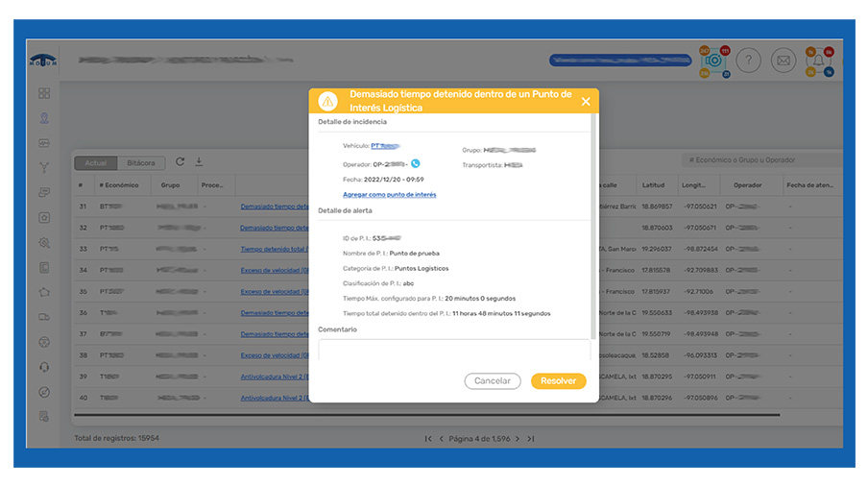Click the dashboard grid icon in sidebar
Image resolution: width=868 pixels, height=486 pixels.
44,93
